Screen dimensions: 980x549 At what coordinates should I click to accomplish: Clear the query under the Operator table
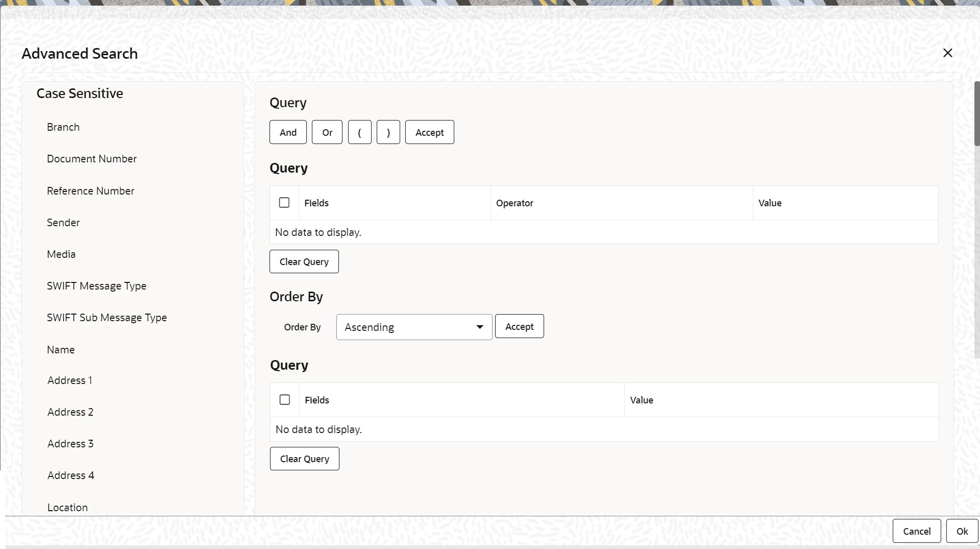[304, 261]
